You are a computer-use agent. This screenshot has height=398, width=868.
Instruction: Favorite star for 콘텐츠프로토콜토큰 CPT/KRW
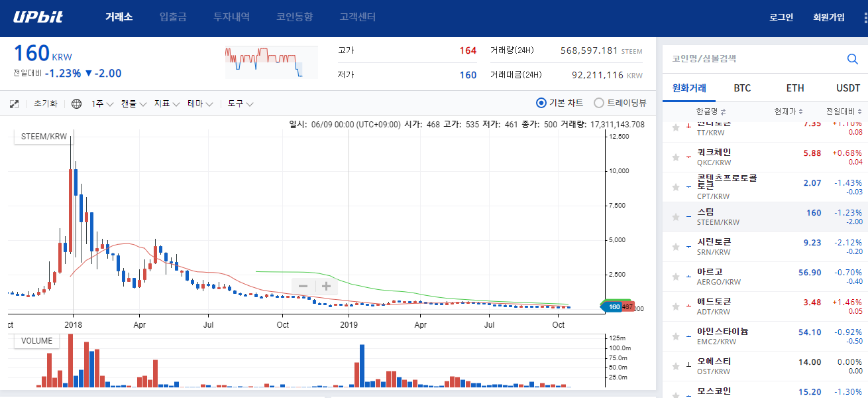tap(675, 187)
